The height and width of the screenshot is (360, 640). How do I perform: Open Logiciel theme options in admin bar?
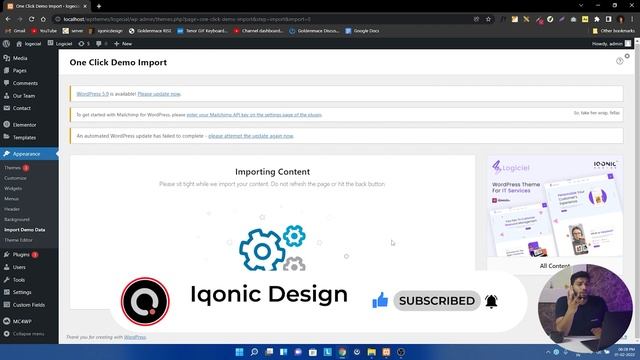point(60,44)
